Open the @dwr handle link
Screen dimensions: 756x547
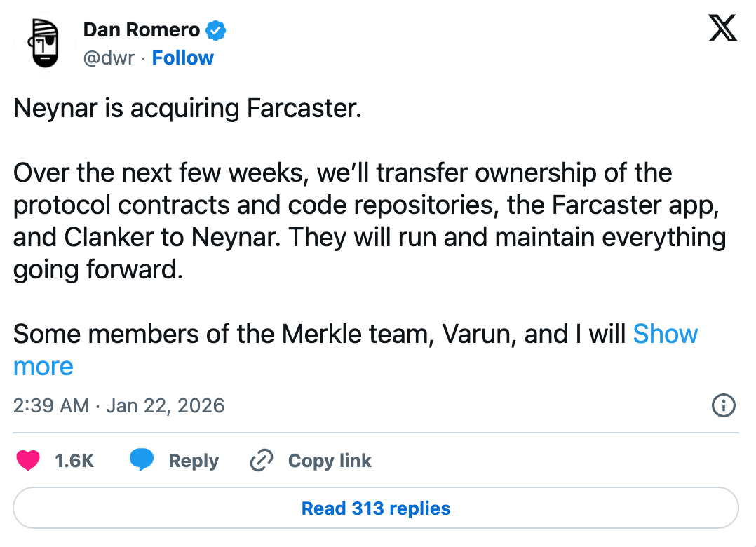tap(109, 58)
